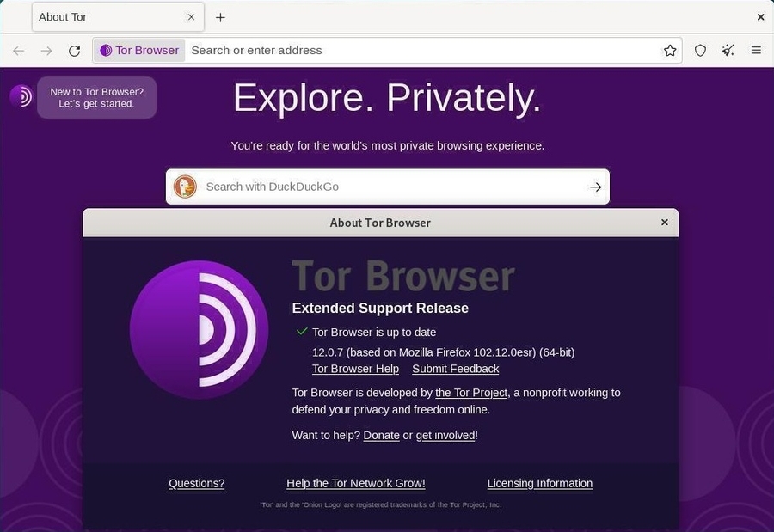Viewport: 774px width, 532px height.
Task: Open the Tor Project link
Action: tap(471, 393)
